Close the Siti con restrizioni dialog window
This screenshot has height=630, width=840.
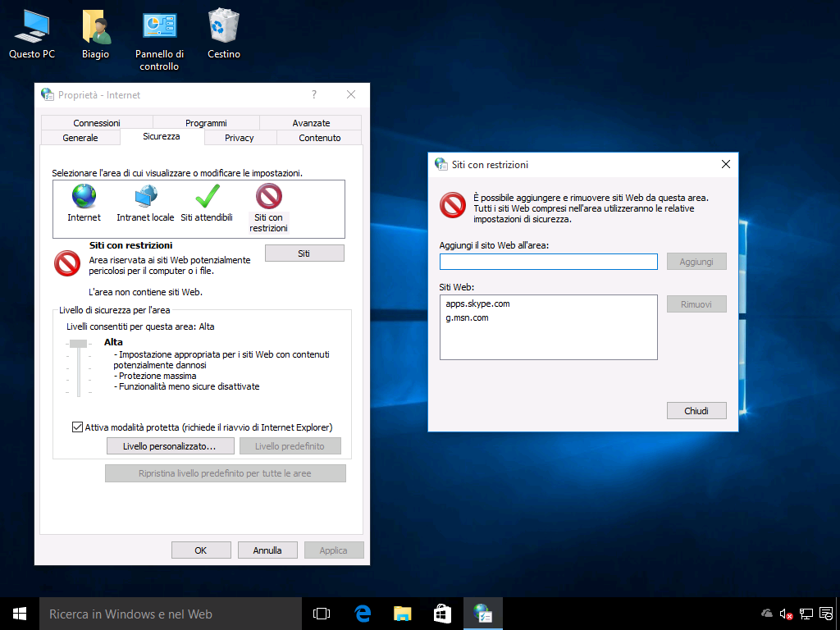[x=726, y=164]
